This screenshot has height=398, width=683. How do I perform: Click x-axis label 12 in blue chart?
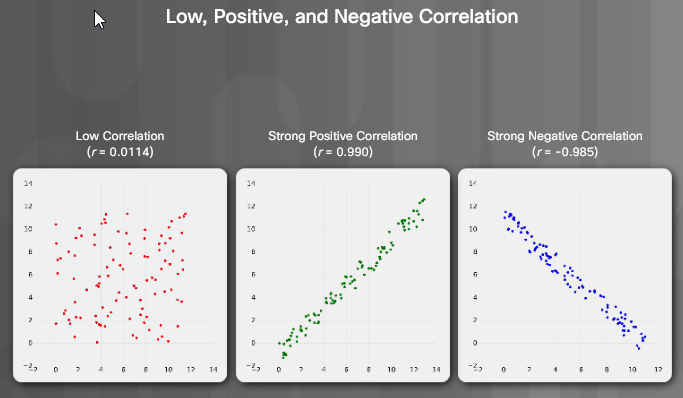pos(658,369)
